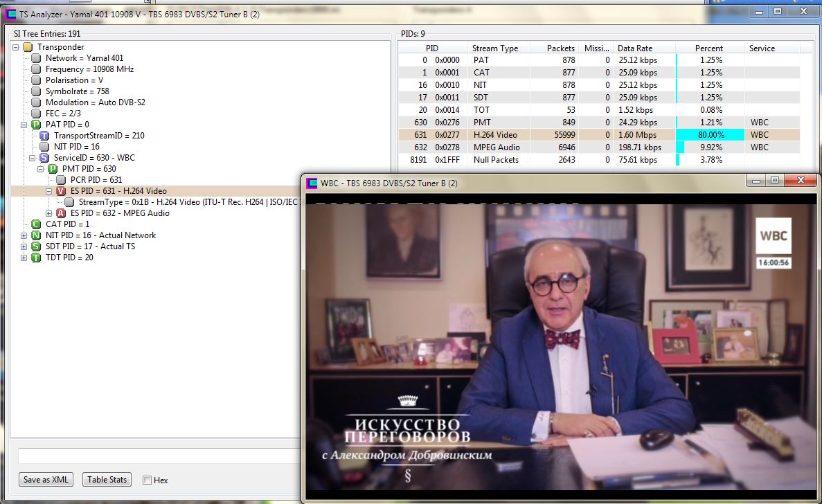Click the red A icon beside ES PID = 632

coord(62,213)
